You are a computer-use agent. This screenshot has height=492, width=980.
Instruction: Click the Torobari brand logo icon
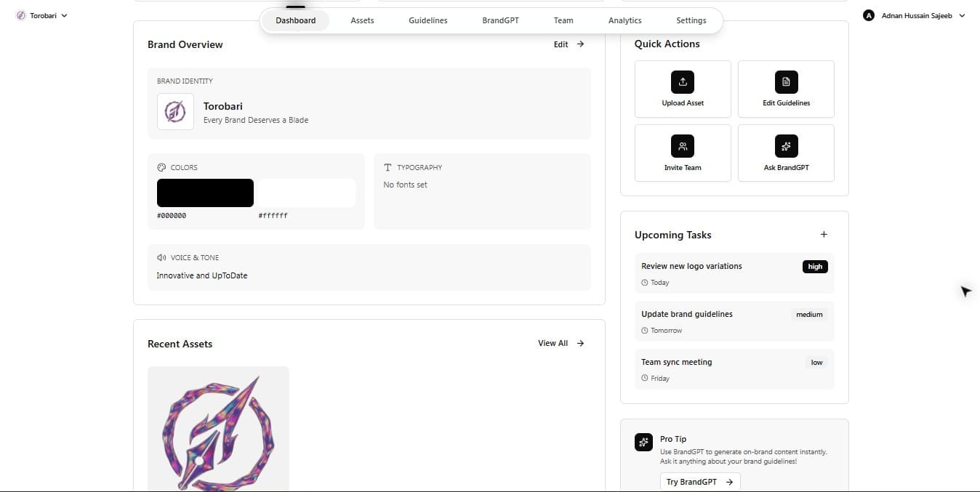[x=174, y=111]
